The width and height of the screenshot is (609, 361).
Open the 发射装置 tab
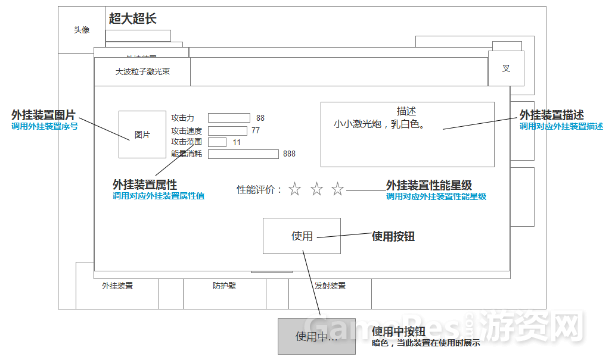330,293
